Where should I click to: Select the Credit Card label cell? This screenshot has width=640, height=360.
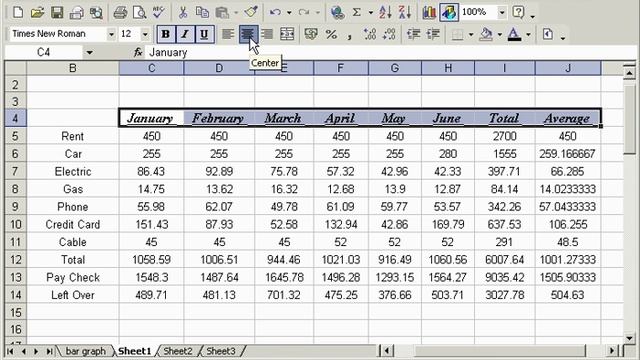pos(73,224)
